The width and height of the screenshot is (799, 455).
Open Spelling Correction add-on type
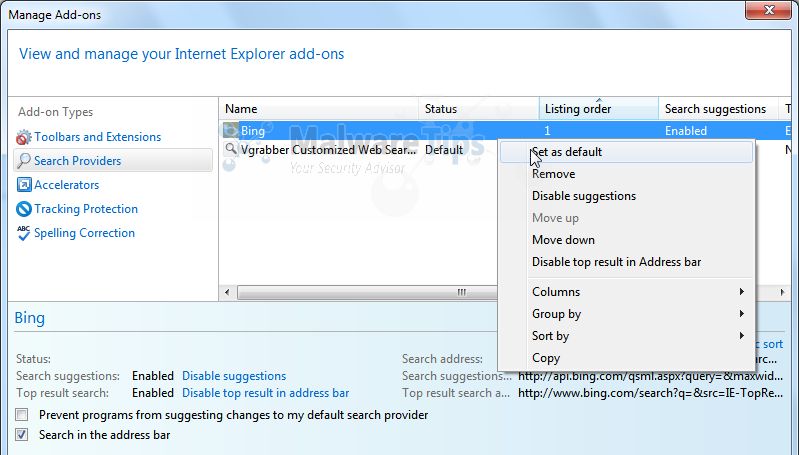click(x=84, y=233)
